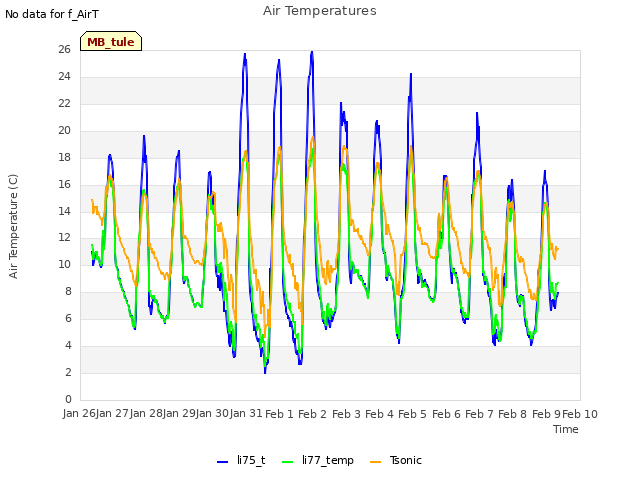Viewport: 640px width, 480px height.
Task: Click the y-axis value 24
Action: (x=64, y=77)
